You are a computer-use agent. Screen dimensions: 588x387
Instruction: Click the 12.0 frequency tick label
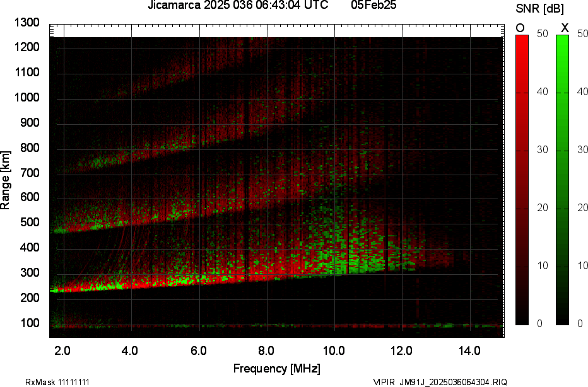[x=402, y=350]
